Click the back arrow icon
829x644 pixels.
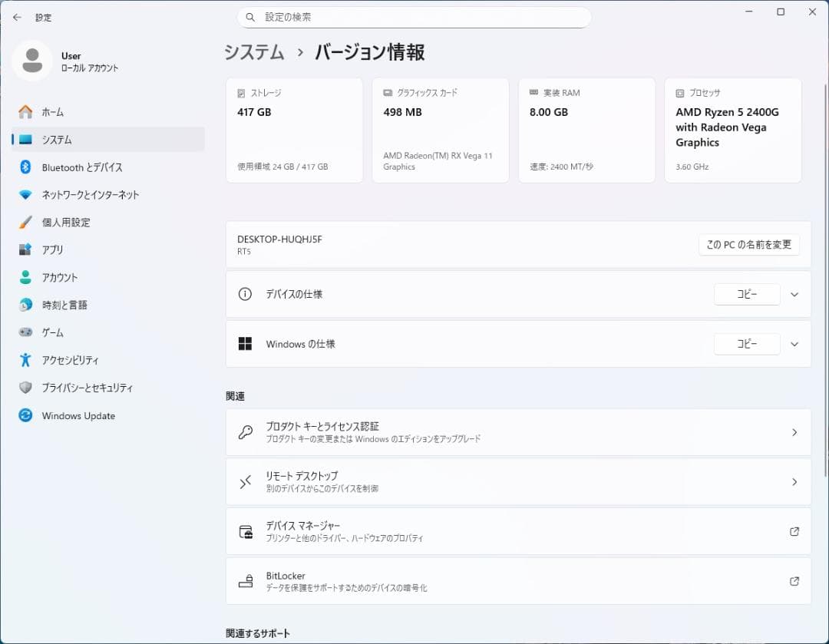pyautogui.click(x=17, y=18)
